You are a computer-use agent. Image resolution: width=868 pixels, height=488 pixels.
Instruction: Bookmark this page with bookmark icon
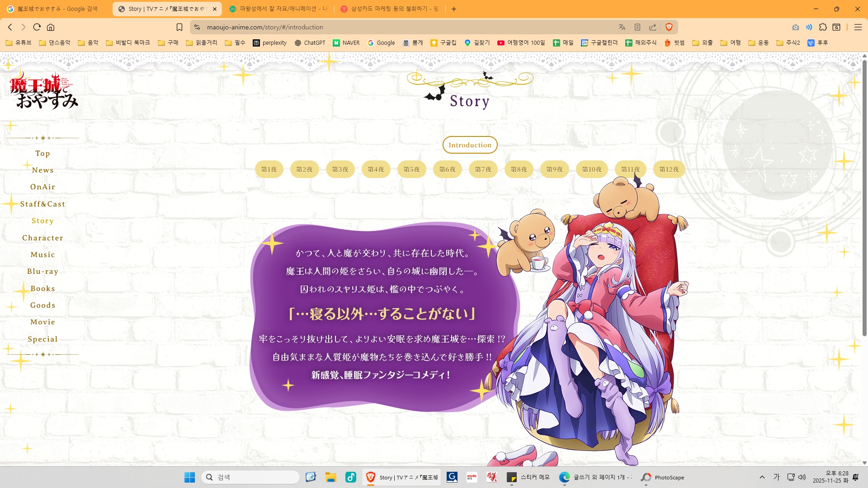click(179, 27)
